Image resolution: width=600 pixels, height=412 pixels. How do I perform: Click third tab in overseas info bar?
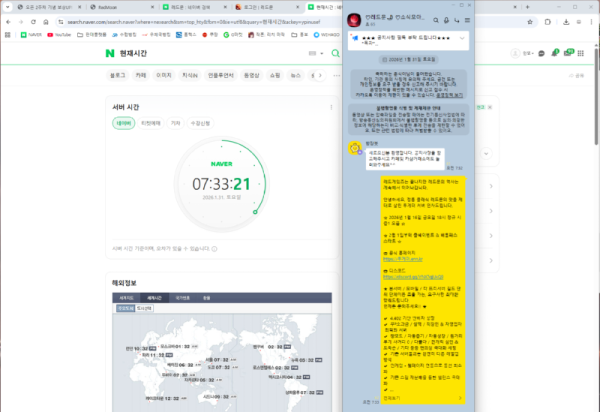[x=182, y=298]
